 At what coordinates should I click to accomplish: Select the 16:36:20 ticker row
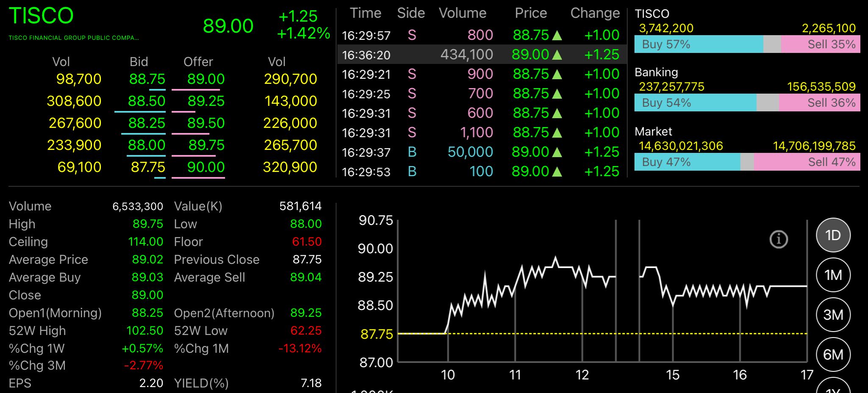(482, 55)
